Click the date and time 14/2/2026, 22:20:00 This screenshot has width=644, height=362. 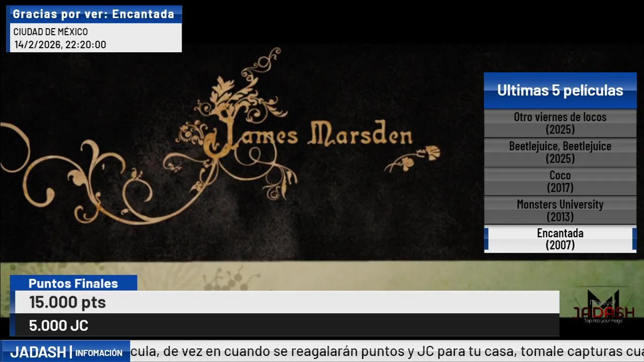(x=60, y=45)
